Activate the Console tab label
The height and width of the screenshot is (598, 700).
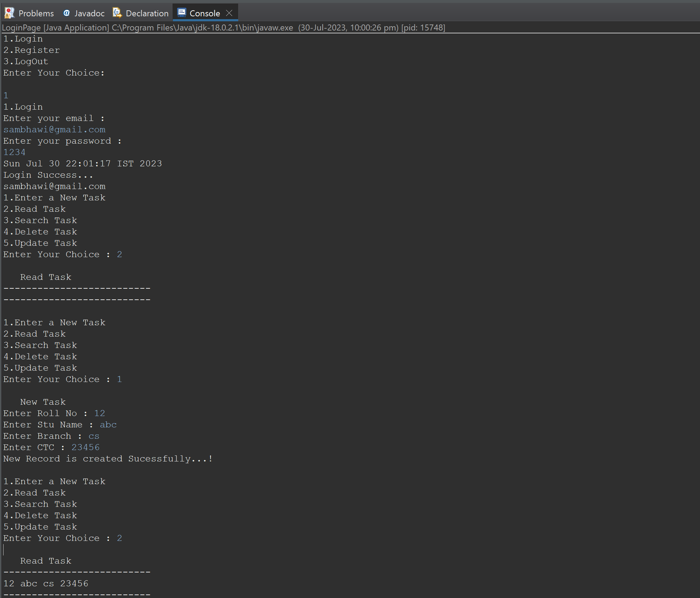[x=204, y=13]
